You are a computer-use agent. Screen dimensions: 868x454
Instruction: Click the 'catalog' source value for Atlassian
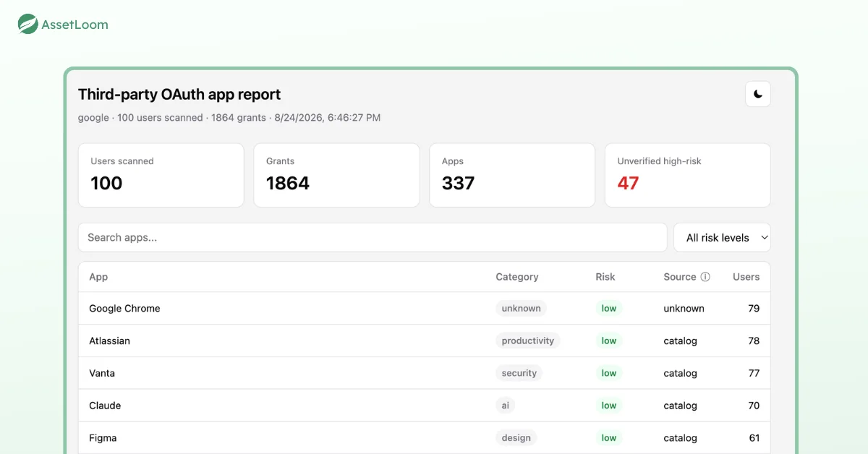point(680,340)
